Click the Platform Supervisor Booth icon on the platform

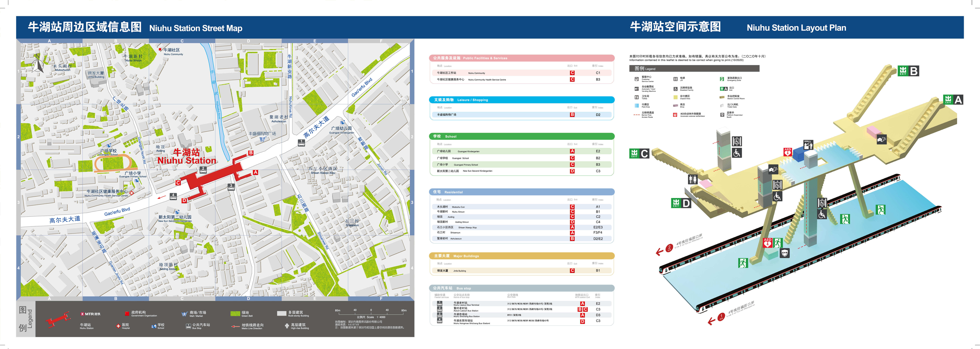[x=785, y=253]
